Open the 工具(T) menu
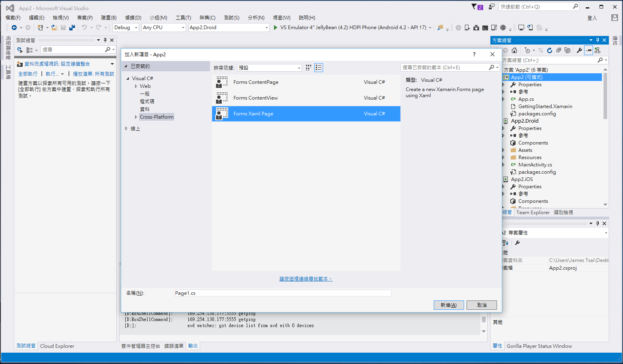 point(183,18)
